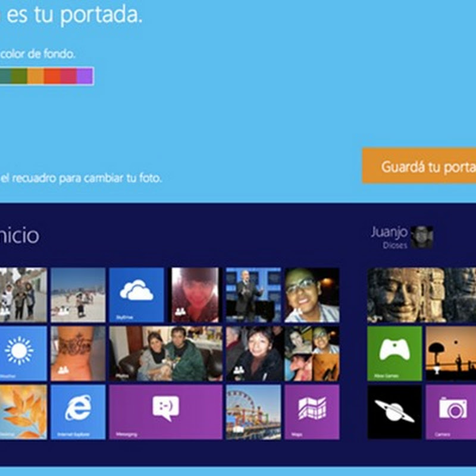The image size is (476, 476).
Task: Open the beach photo tile
Action: click(x=78, y=295)
